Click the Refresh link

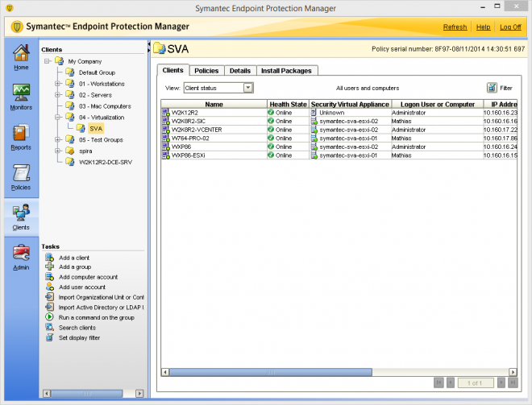coord(455,27)
